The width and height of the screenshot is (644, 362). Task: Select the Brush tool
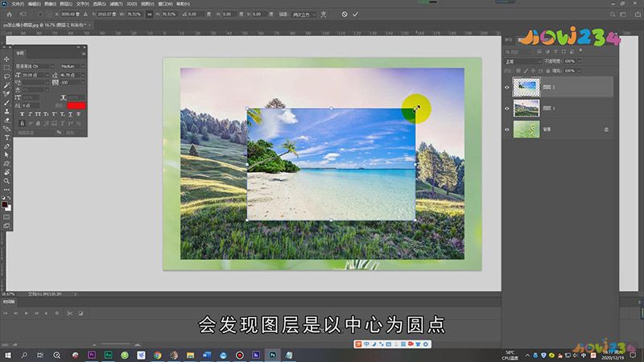pyautogui.click(x=6, y=103)
